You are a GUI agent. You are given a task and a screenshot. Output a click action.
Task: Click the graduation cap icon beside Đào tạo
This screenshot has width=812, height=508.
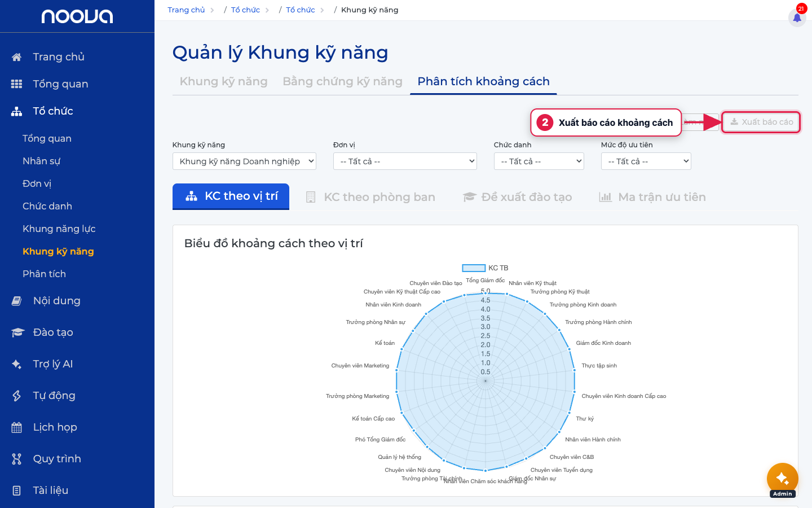(17, 332)
